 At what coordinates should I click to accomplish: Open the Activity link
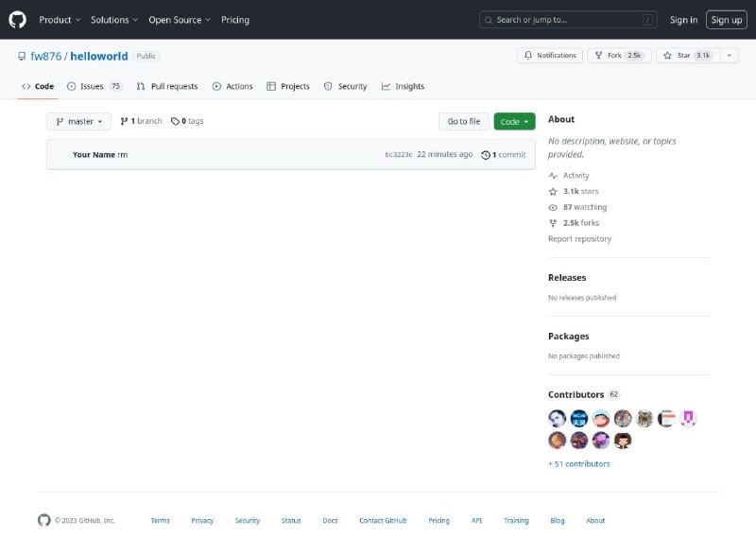point(569,176)
